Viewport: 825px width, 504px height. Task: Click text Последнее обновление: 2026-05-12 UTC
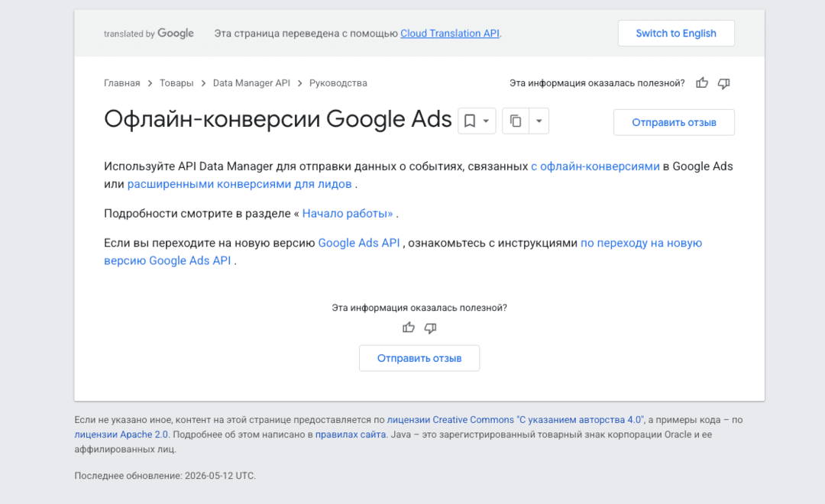(x=165, y=476)
